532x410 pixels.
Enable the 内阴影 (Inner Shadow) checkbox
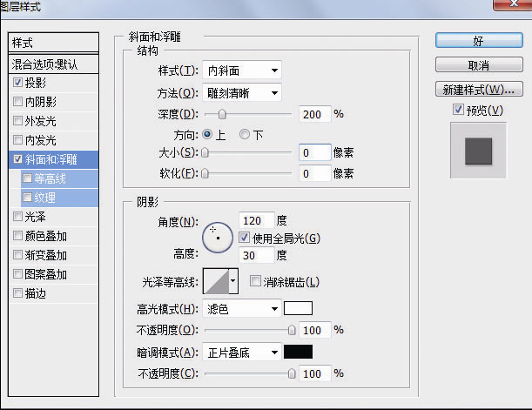click(x=19, y=102)
